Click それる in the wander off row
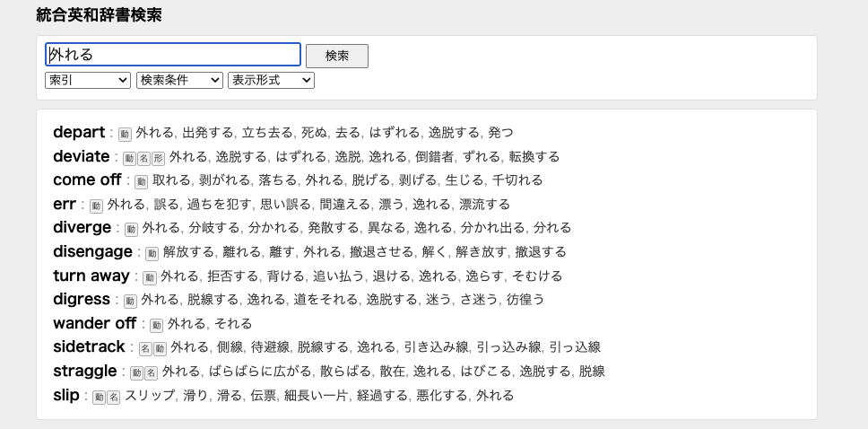868x429 pixels. coord(233,323)
